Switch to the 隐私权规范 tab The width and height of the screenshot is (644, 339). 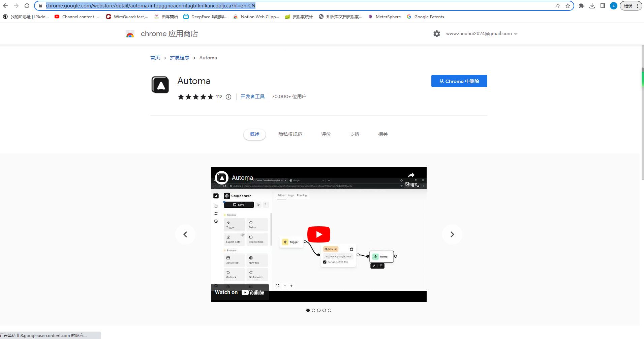click(x=290, y=134)
